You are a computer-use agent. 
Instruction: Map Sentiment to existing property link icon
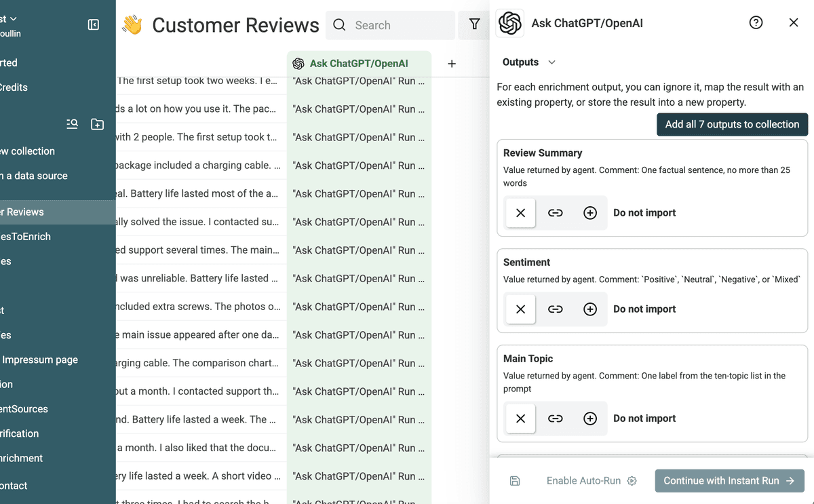point(556,309)
